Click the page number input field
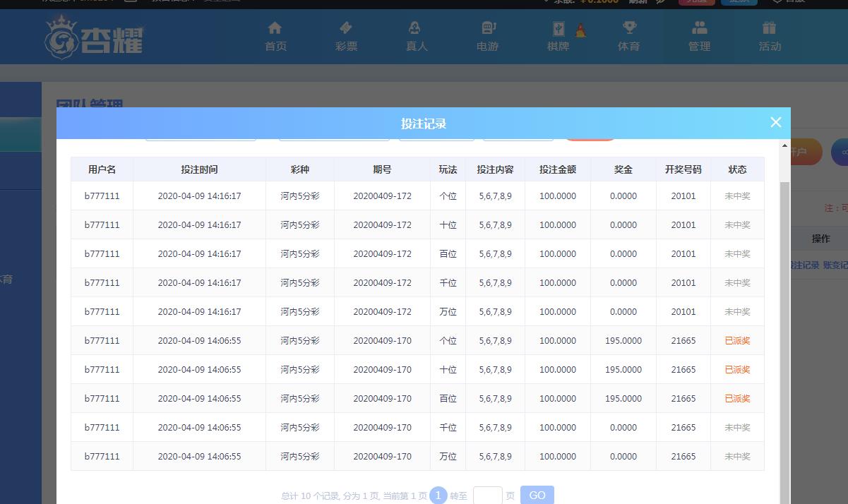Viewport: 848px width, 504px height. 487,495
